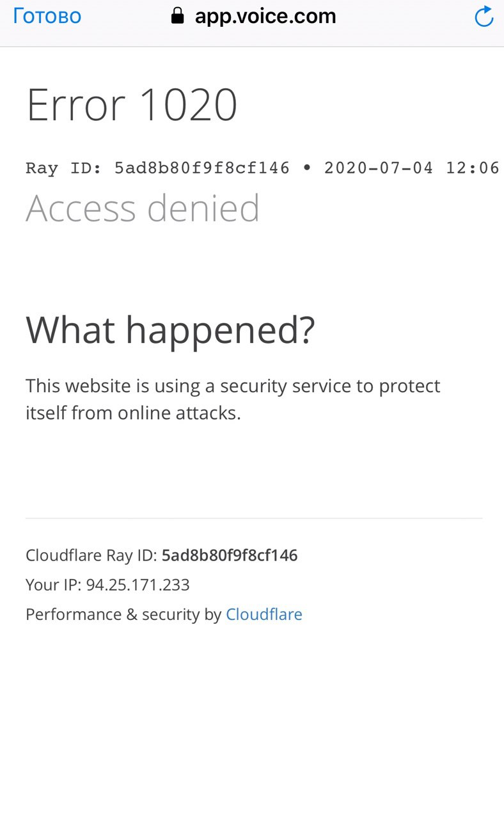The image size is (504, 819).
Task: Click the Error 1020 heading
Action: pos(132,105)
